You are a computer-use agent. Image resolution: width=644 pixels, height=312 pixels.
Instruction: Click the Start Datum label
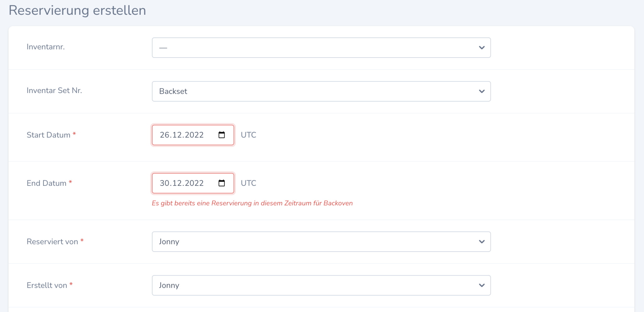(x=48, y=135)
